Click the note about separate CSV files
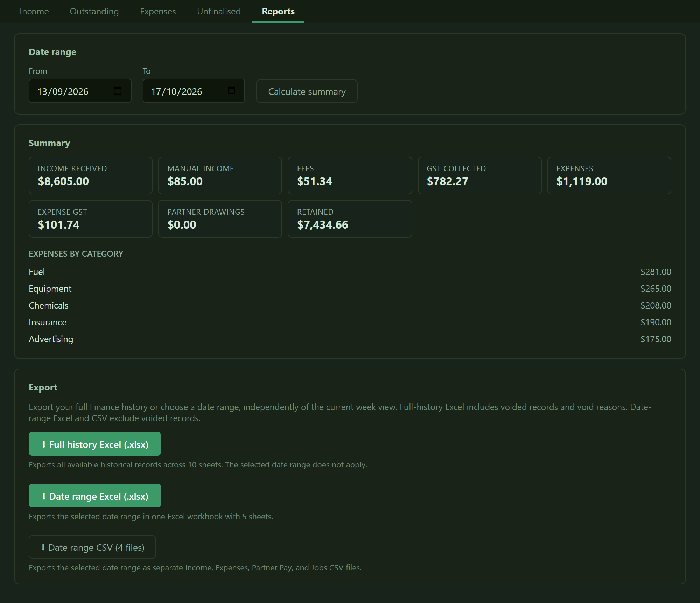 [195, 568]
